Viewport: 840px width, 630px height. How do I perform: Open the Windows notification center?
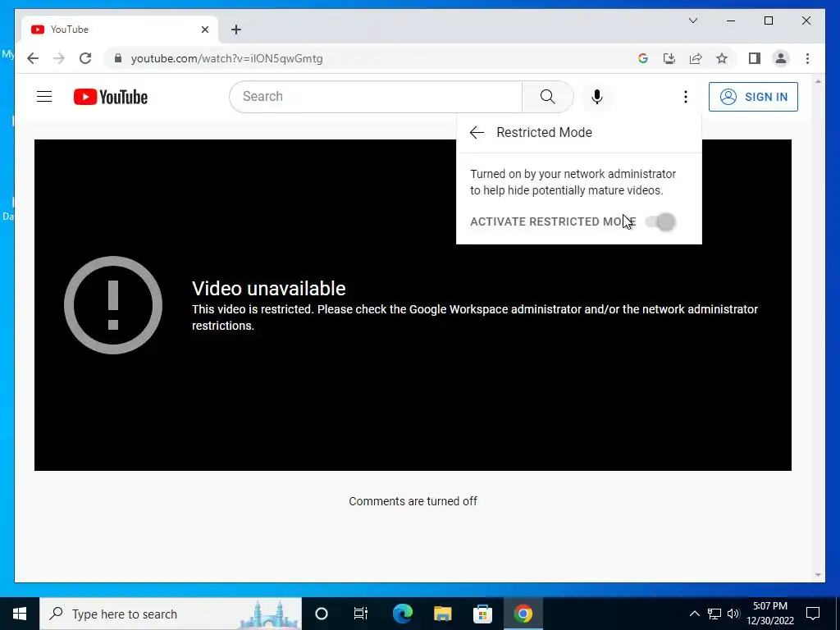(813, 614)
